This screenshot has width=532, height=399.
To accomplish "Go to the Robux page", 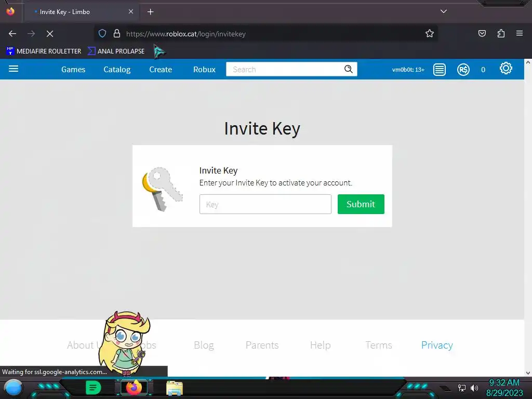I will [204, 70].
